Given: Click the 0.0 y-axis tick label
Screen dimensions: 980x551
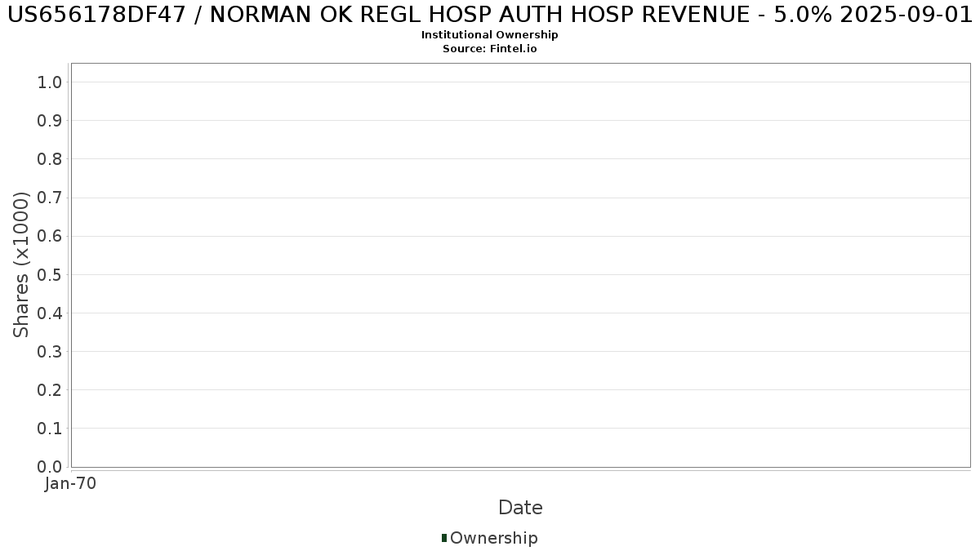Looking at the screenshot, I should click(x=50, y=467).
